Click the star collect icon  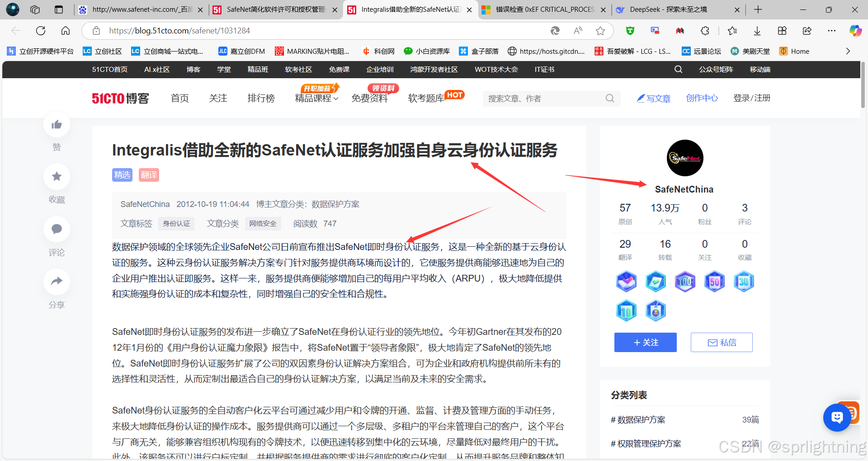[x=57, y=177]
